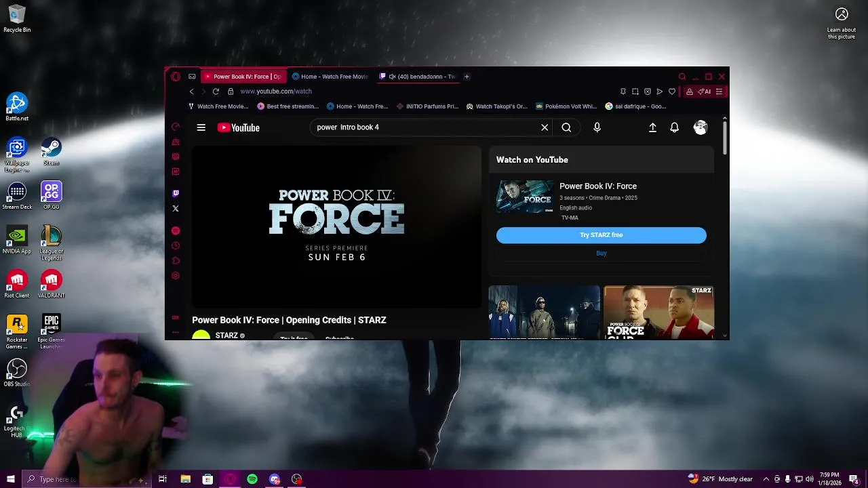The image size is (868, 488).
Task: Go to YouTube home via logo
Action: tap(239, 127)
